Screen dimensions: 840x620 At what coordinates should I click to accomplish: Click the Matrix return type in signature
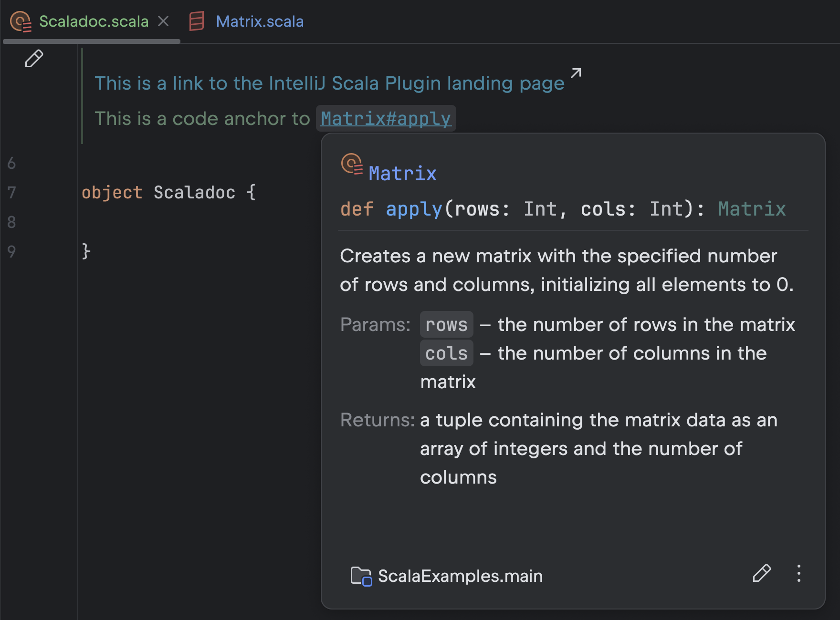click(x=752, y=209)
